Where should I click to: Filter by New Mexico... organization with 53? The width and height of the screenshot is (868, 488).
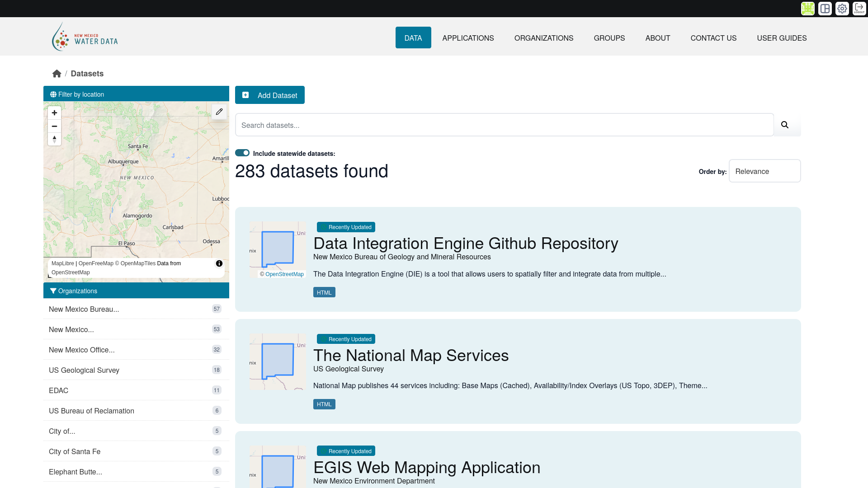(x=136, y=329)
